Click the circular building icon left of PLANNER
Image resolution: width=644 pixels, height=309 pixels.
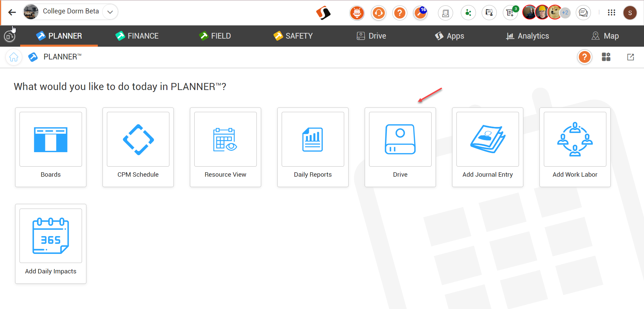10,36
